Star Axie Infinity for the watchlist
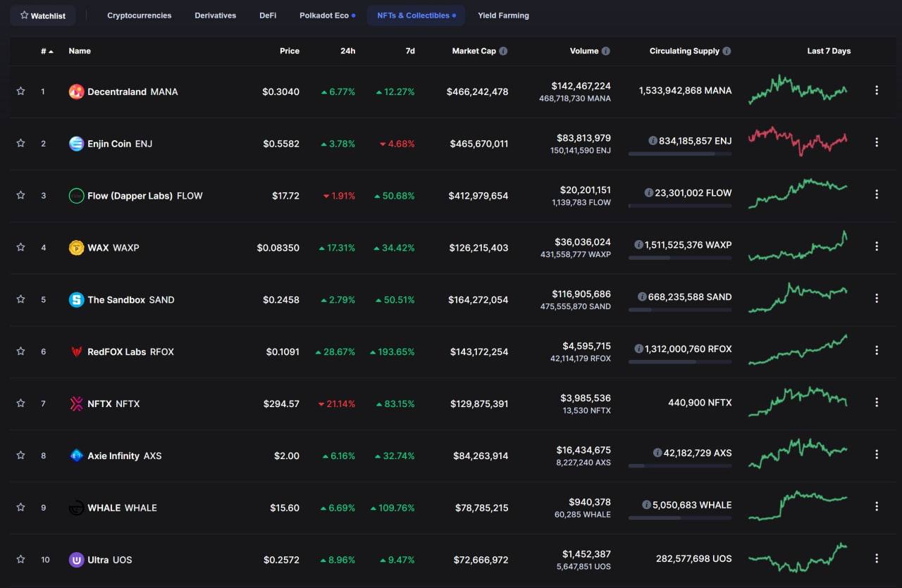This screenshot has height=588, width=902. click(x=20, y=455)
